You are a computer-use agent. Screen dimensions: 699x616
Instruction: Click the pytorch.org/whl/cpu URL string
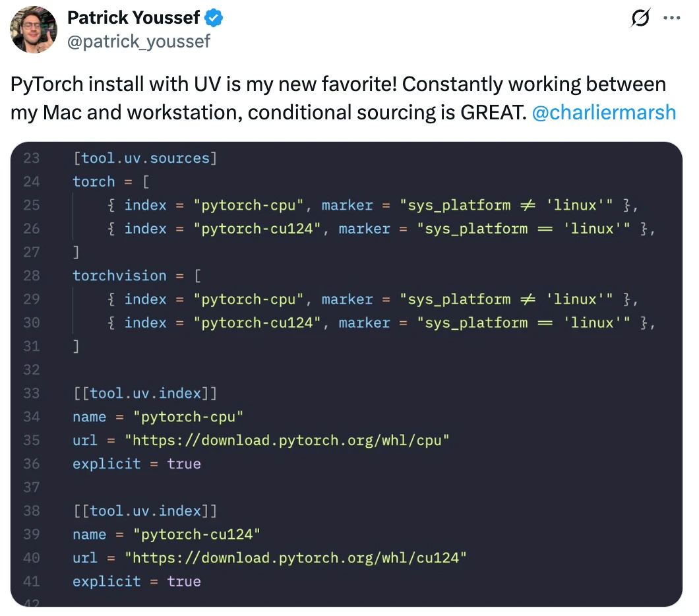pyautogui.click(x=287, y=441)
